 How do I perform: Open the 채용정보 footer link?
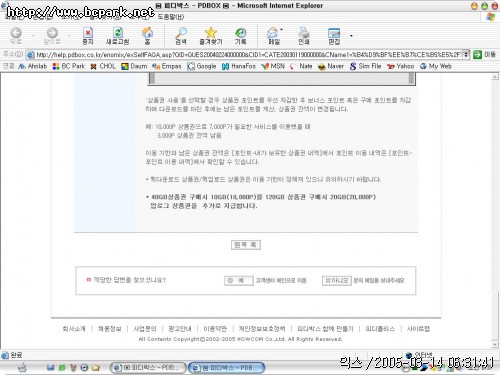pyautogui.click(x=110, y=329)
